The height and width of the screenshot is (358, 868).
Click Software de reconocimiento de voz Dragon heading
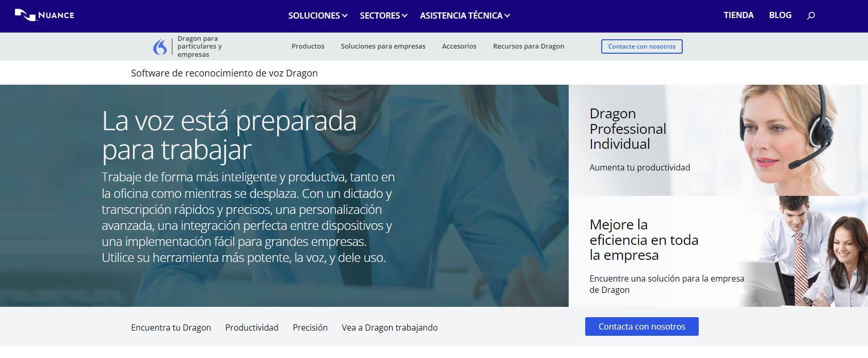click(x=224, y=73)
